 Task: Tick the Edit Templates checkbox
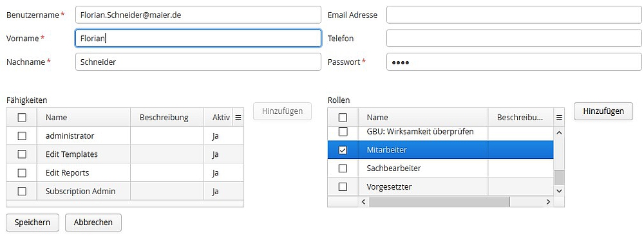(x=22, y=154)
